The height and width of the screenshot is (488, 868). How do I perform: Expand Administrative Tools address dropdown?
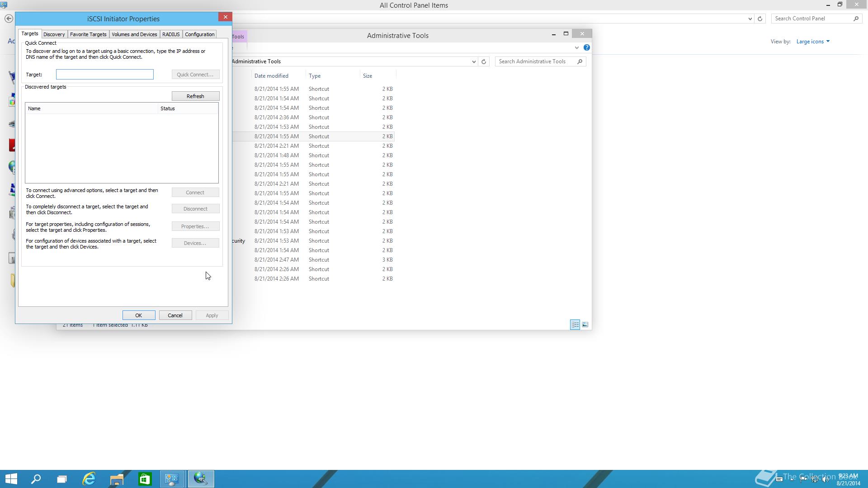coord(474,61)
